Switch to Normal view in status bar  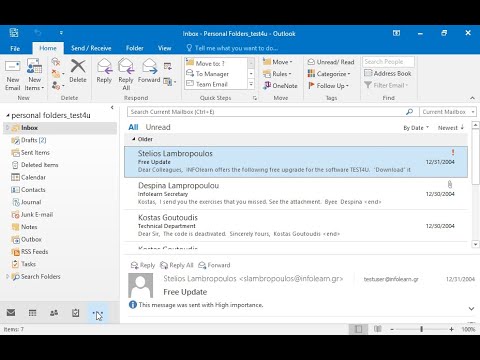tap(359, 329)
